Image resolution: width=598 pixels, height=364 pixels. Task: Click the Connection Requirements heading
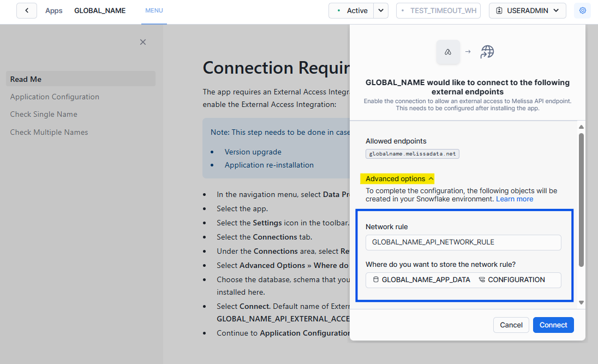276,68
